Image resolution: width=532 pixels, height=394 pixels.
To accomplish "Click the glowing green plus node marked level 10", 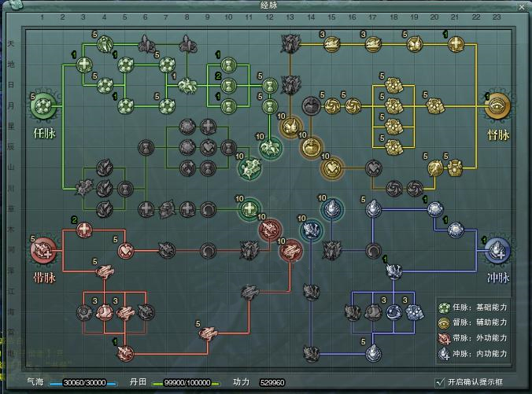I will pos(249,209).
